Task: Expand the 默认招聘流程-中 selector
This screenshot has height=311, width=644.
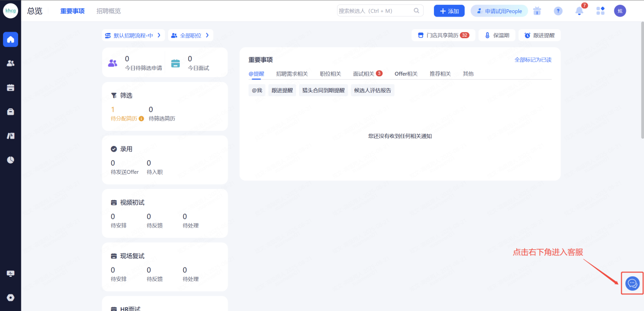Action: coord(133,36)
